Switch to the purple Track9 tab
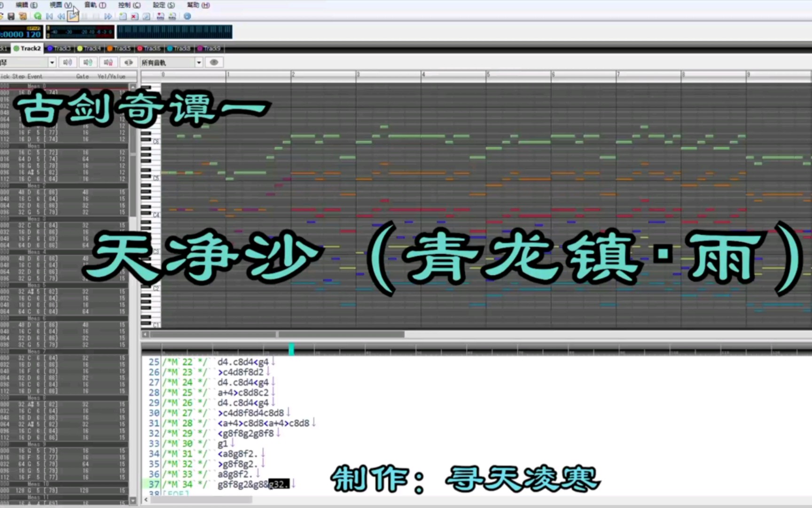The width and height of the screenshot is (812, 508). click(x=209, y=48)
